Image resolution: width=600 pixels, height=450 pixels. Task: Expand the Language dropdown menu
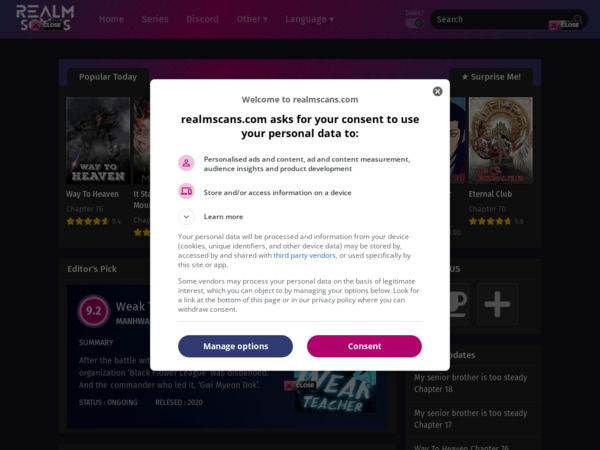coord(309,19)
